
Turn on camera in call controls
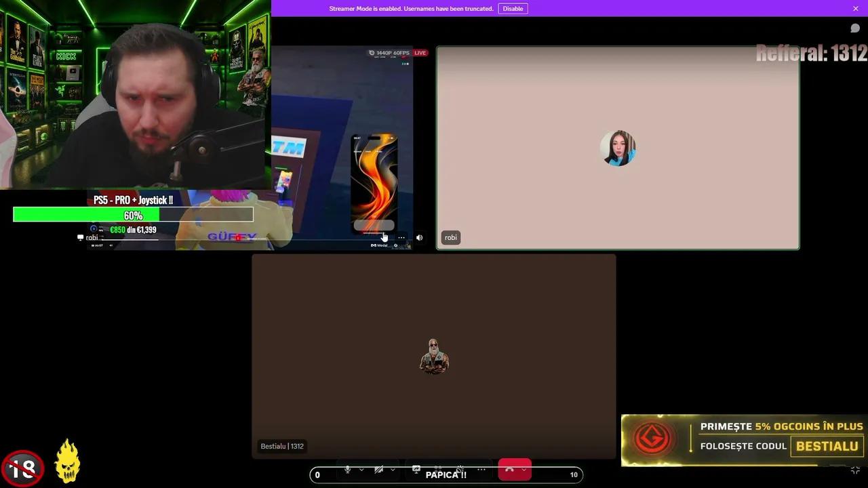[x=378, y=470]
